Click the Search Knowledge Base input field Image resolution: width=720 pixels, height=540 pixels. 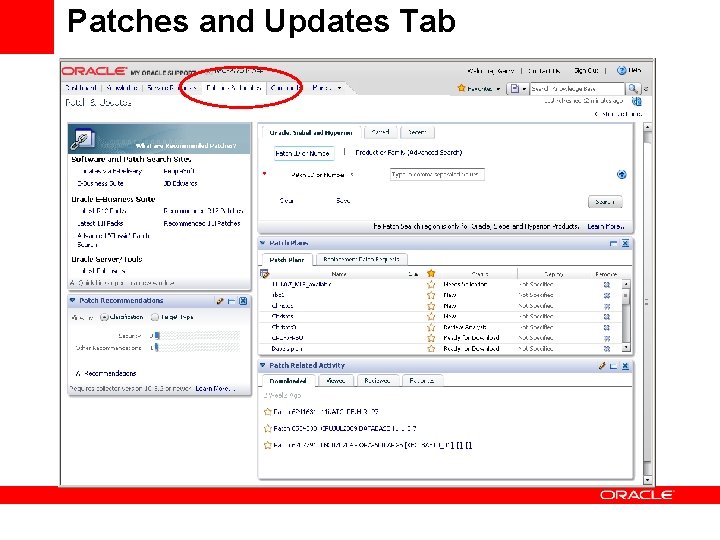coord(577,88)
